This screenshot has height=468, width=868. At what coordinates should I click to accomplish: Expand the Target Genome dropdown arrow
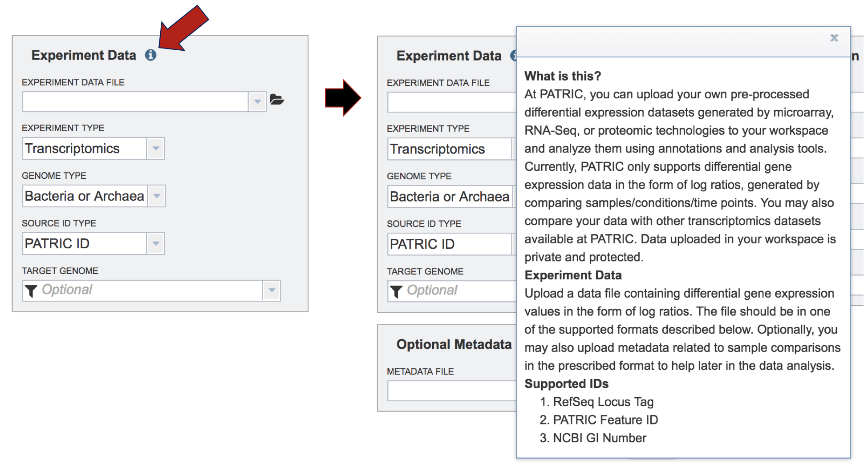pyautogui.click(x=272, y=290)
